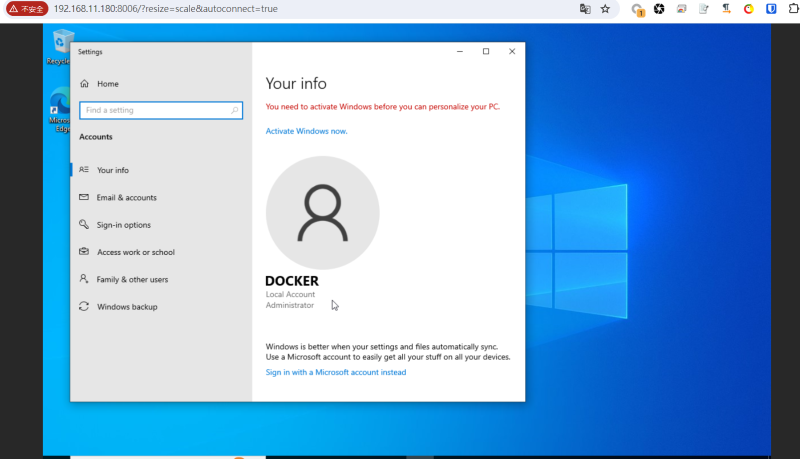Click the black aperture extension icon
This screenshot has width=800, height=459.
(659, 9)
